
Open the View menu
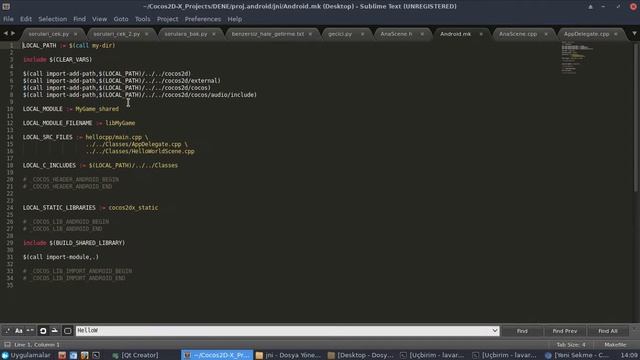coord(99,19)
